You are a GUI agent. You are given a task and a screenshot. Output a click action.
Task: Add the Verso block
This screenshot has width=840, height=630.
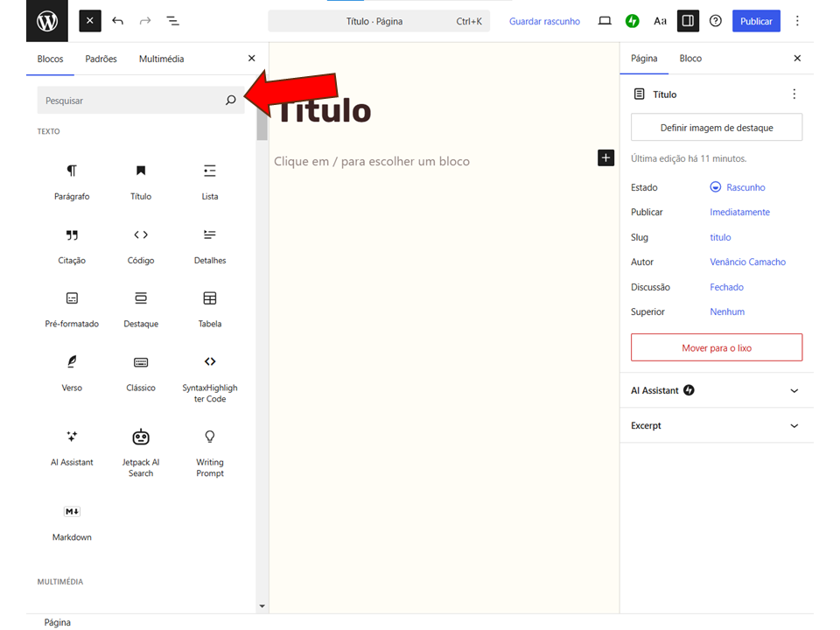pyautogui.click(x=72, y=371)
